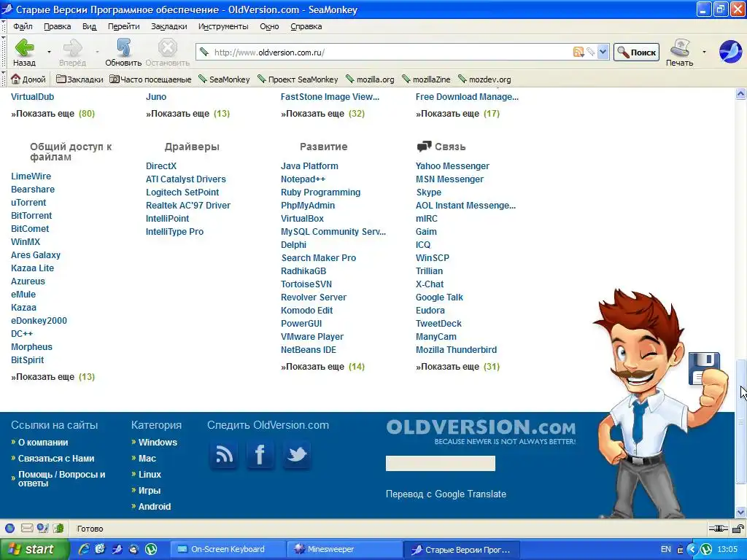This screenshot has height=560, width=747.
Task: Click the page icon left of URL
Action: pyautogui.click(x=204, y=52)
